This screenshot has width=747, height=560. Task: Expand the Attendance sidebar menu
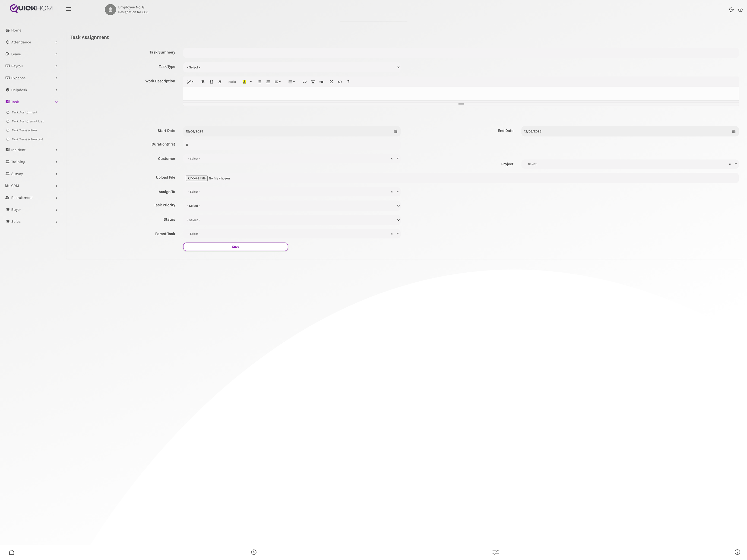click(31, 42)
